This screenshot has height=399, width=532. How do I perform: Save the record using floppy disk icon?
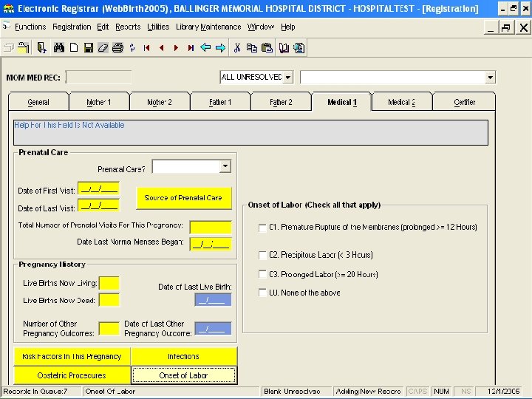tap(89, 48)
